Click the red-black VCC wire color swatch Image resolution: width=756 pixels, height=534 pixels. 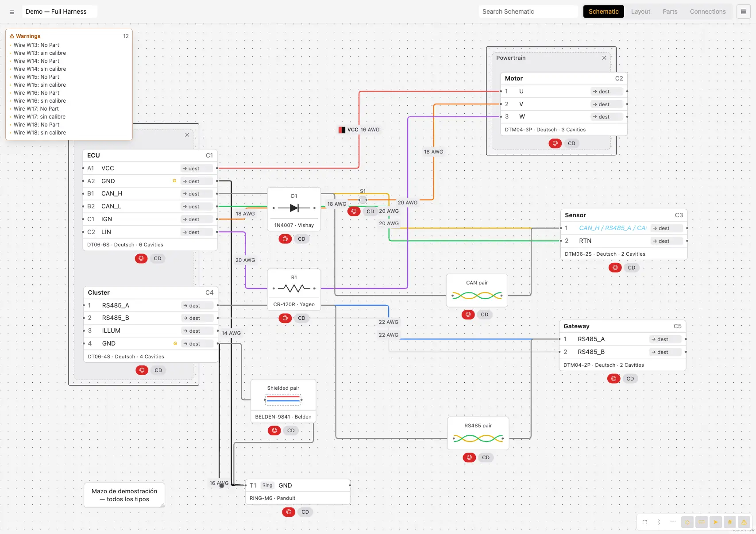tap(342, 130)
